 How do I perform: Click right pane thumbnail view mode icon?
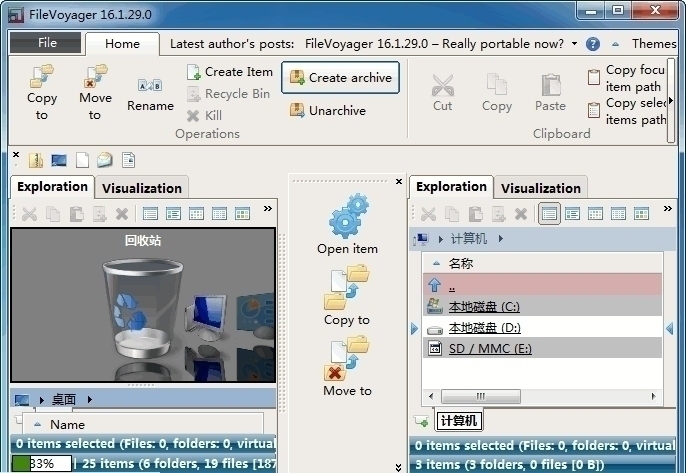[641, 214]
